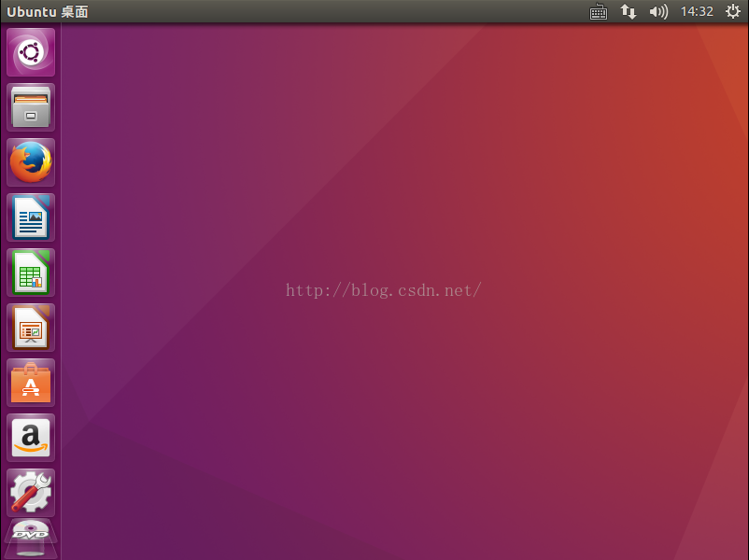The width and height of the screenshot is (749, 560).
Task: Launch Firefox web browser
Action: (31, 162)
